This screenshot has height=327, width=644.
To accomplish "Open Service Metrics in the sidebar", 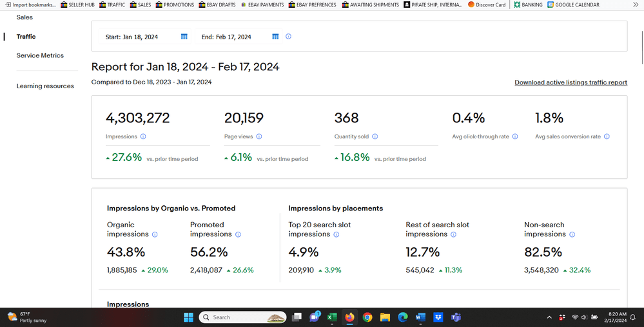I will click(x=40, y=55).
